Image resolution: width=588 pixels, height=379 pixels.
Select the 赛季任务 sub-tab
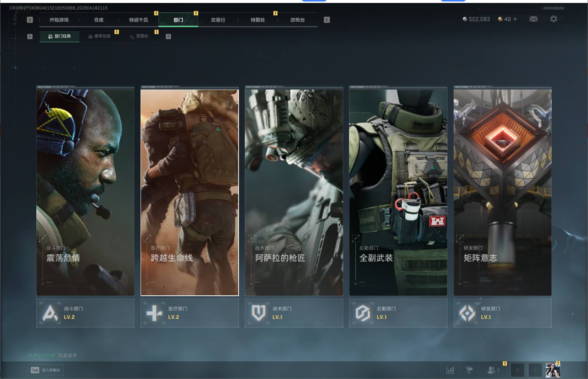click(99, 36)
